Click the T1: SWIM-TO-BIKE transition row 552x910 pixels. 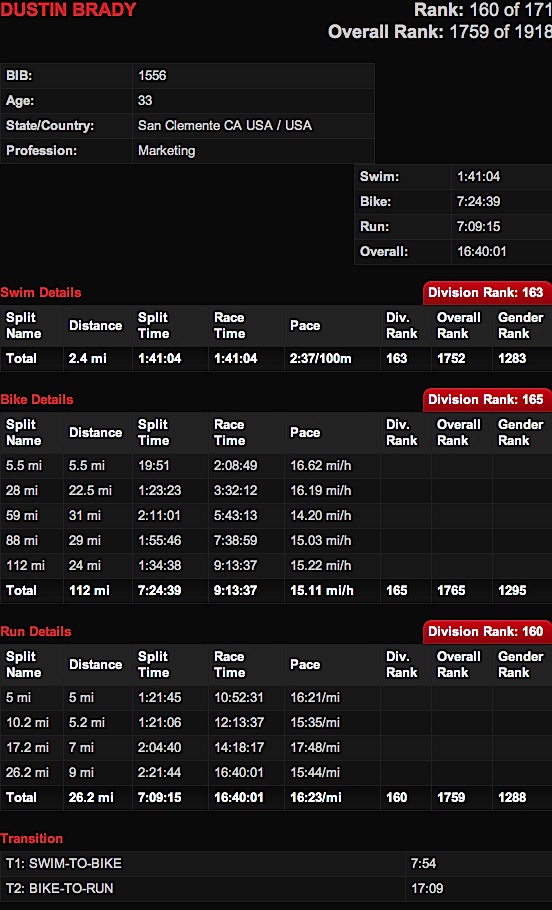pos(276,863)
